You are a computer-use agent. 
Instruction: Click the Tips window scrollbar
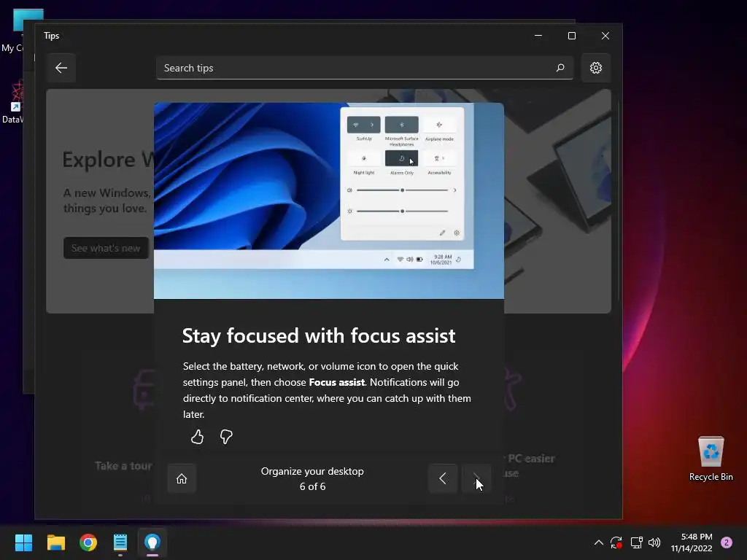[x=619, y=200]
